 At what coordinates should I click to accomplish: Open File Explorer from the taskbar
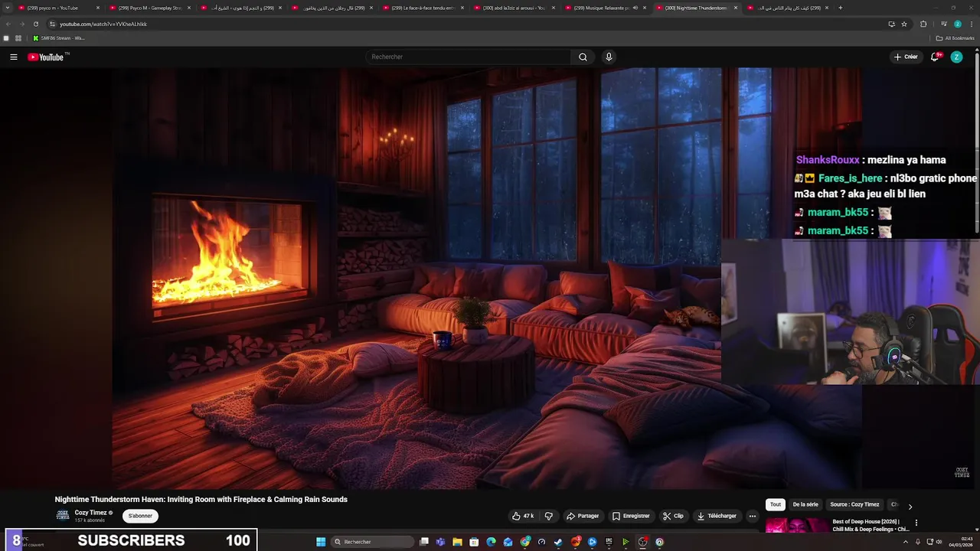tap(457, 542)
